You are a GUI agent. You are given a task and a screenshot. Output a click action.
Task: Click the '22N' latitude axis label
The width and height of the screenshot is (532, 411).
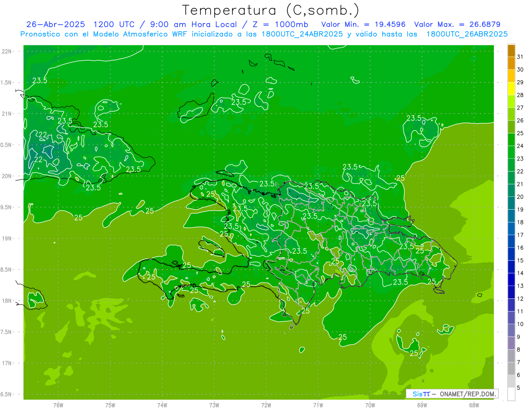coord(7,51)
